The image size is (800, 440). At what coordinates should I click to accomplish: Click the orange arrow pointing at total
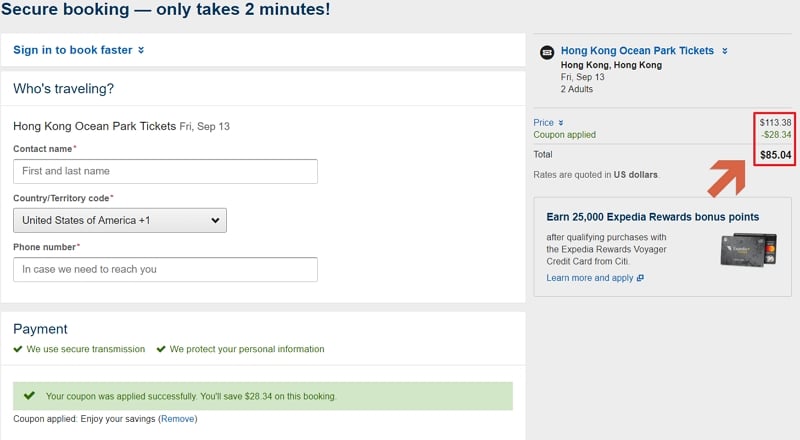pos(727,177)
